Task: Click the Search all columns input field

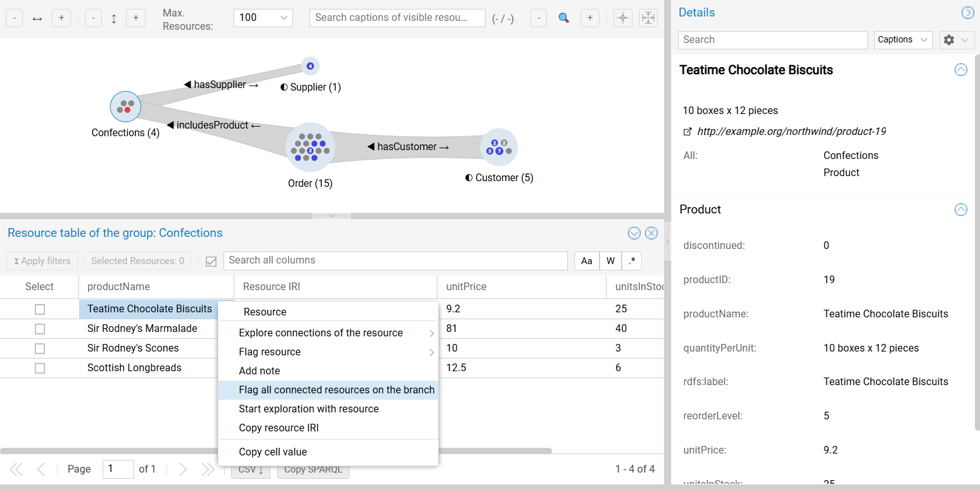Action: (395, 260)
